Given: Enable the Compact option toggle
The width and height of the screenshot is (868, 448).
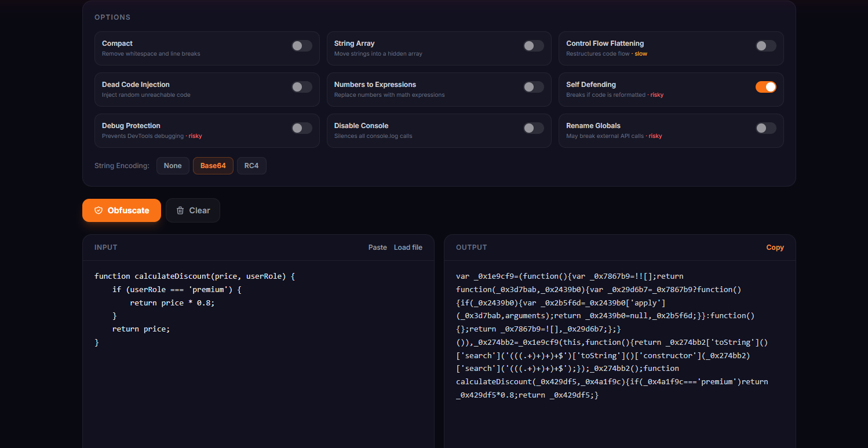Looking at the screenshot, I should point(301,45).
